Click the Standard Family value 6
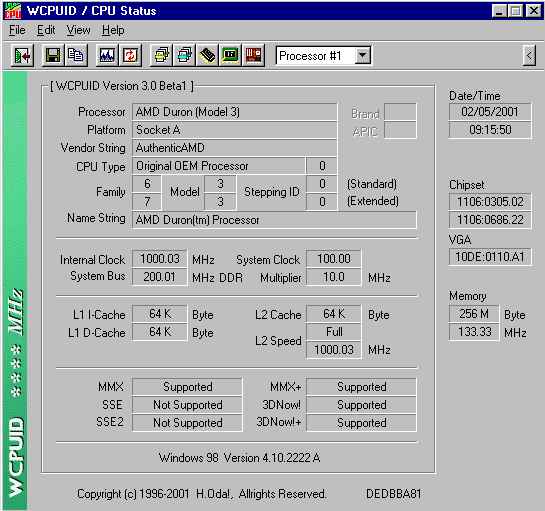545x511 pixels. pos(147,184)
